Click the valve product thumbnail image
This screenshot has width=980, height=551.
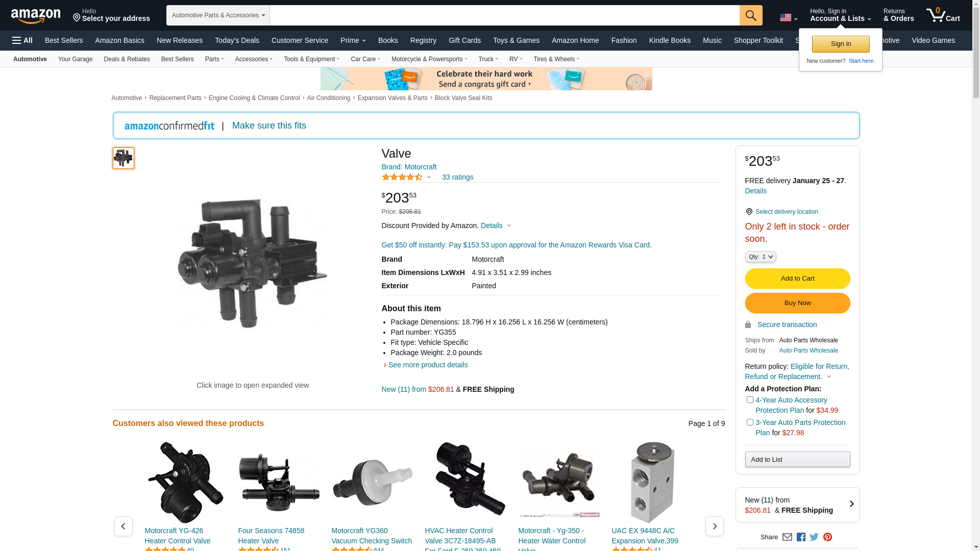click(124, 158)
